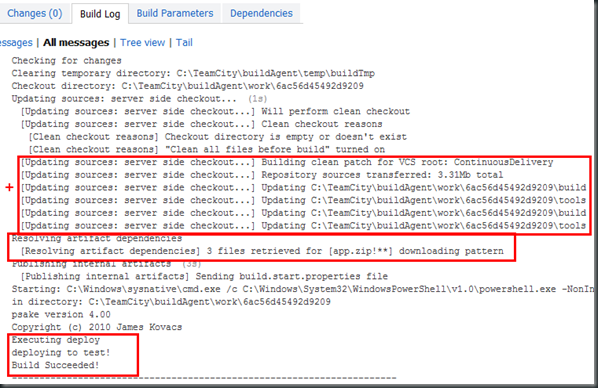Open the Changes (0) tab
598x388 pixels.
(x=34, y=13)
